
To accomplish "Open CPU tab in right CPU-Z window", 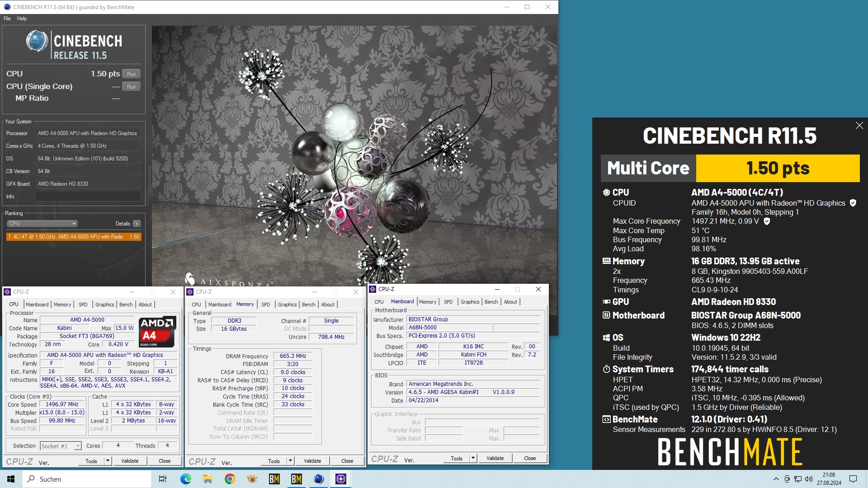I will [x=379, y=302].
